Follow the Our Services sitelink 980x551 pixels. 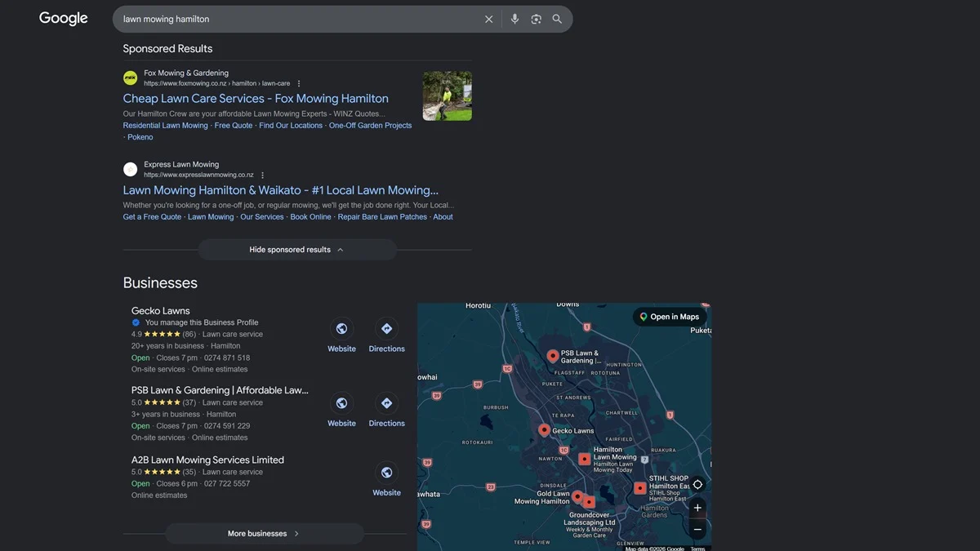[262, 217]
